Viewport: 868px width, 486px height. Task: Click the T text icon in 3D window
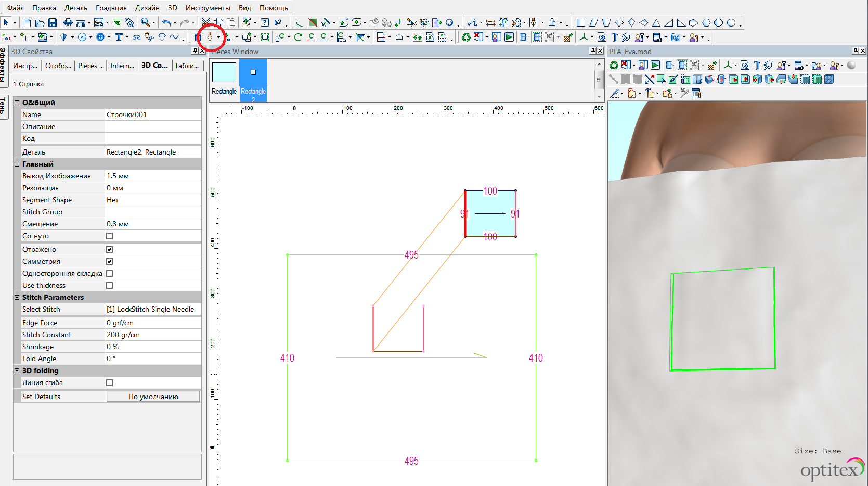(x=757, y=65)
